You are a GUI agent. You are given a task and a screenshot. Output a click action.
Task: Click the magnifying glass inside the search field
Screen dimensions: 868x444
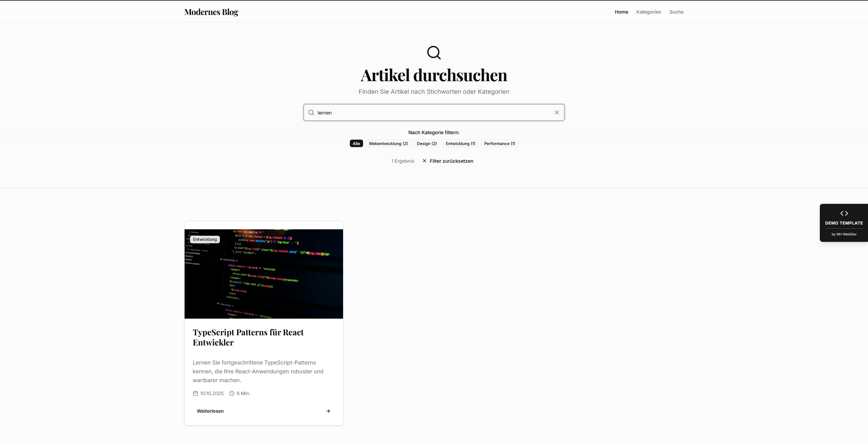[310, 112]
